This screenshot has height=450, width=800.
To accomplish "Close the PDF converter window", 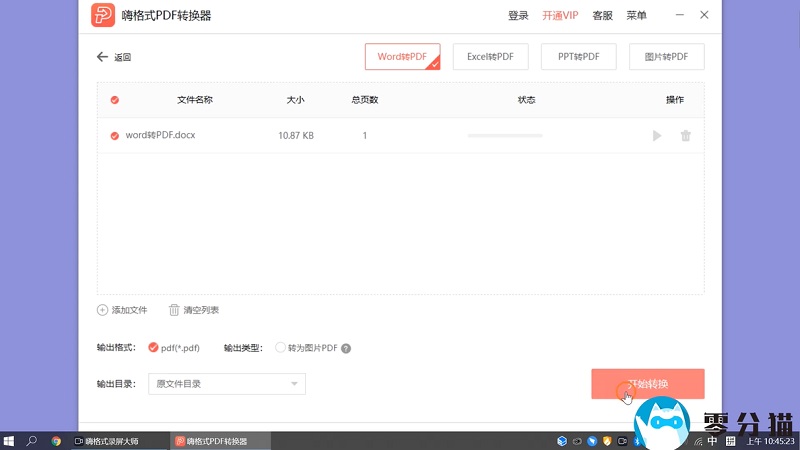I will coord(704,15).
